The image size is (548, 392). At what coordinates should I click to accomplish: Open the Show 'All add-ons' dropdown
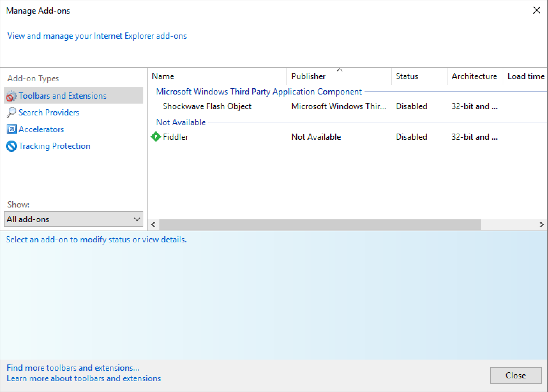pyautogui.click(x=74, y=219)
